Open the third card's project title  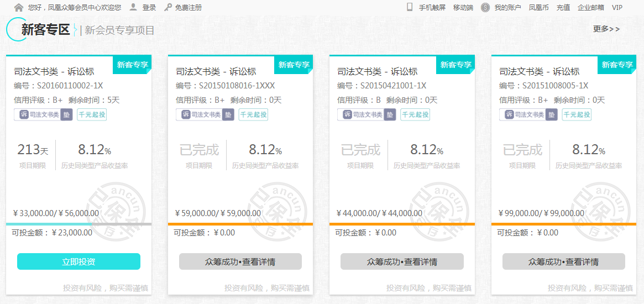[x=378, y=71]
